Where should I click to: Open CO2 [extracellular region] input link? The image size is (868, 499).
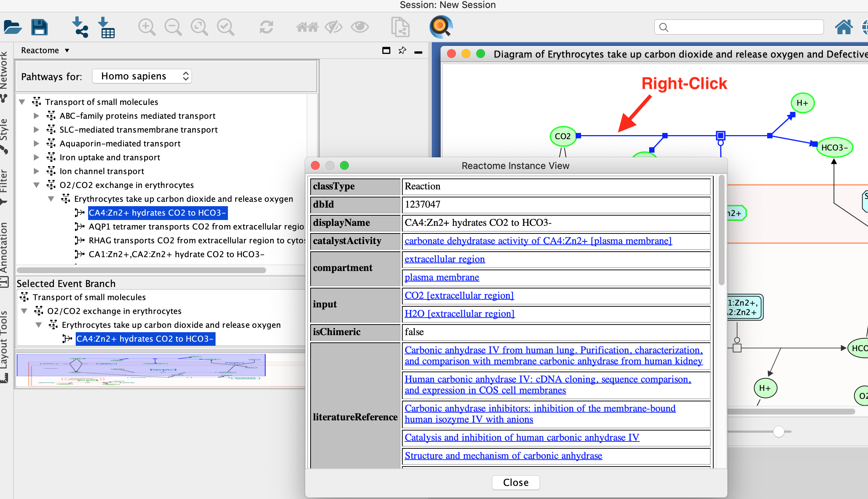(x=459, y=295)
